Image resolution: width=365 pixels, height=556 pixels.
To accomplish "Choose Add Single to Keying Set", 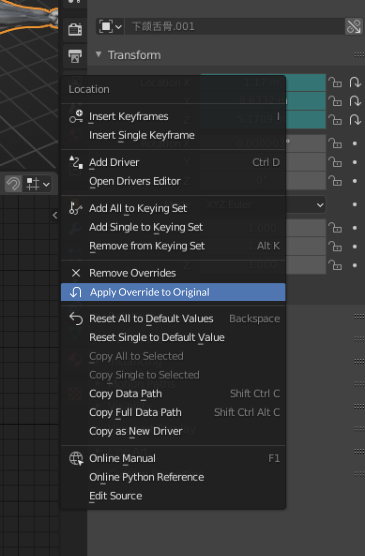I will (x=173, y=227).
